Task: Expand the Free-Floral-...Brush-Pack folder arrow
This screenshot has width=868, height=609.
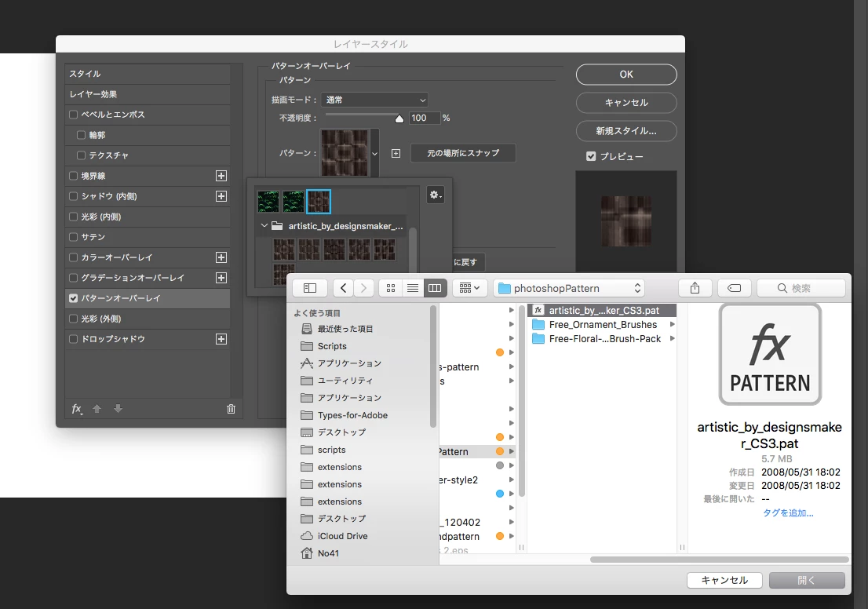Action: 672,339
